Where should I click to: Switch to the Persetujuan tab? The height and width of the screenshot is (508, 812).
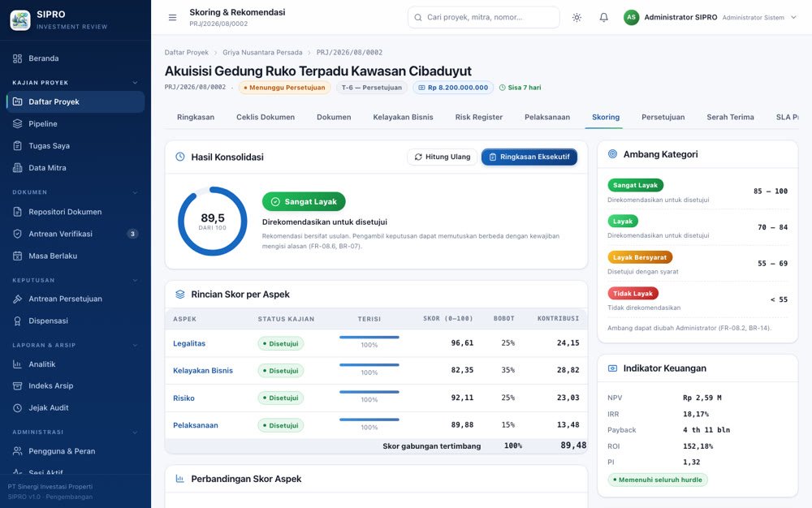663,117
